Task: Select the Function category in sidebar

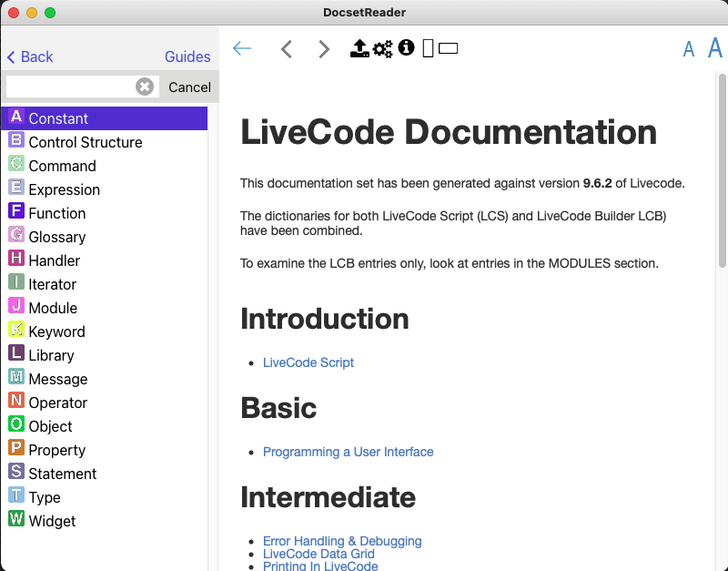Action: [x=56, y=213]
